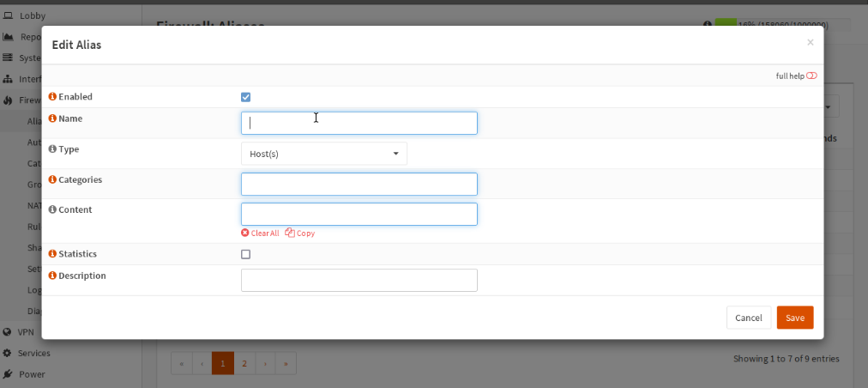
Task: Click the Categories selection field
Action: (359, 185)
